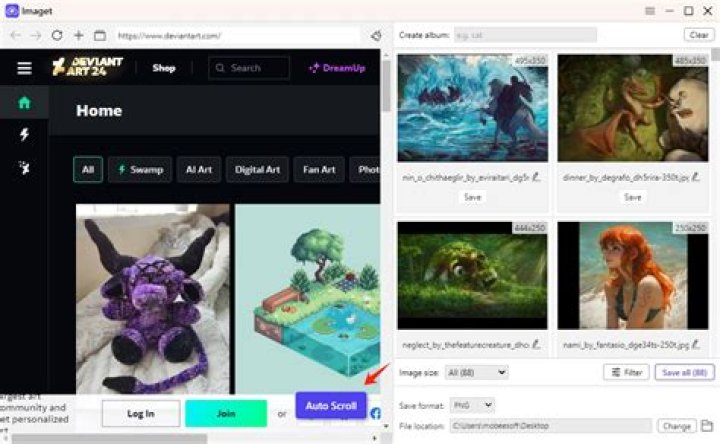Open the Imaget title bar menu icon
The height and width of the screenshot is (444, 720).
click(x=650, y=11)
